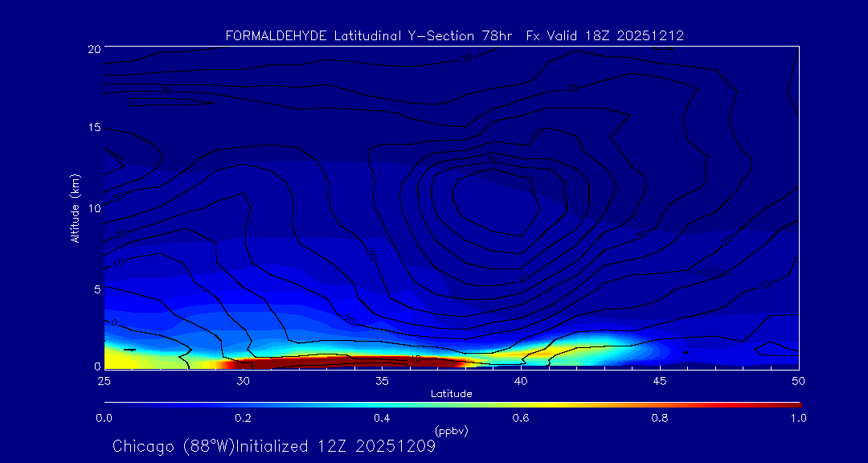Select the (ppbv) units label

click(451, 431)
